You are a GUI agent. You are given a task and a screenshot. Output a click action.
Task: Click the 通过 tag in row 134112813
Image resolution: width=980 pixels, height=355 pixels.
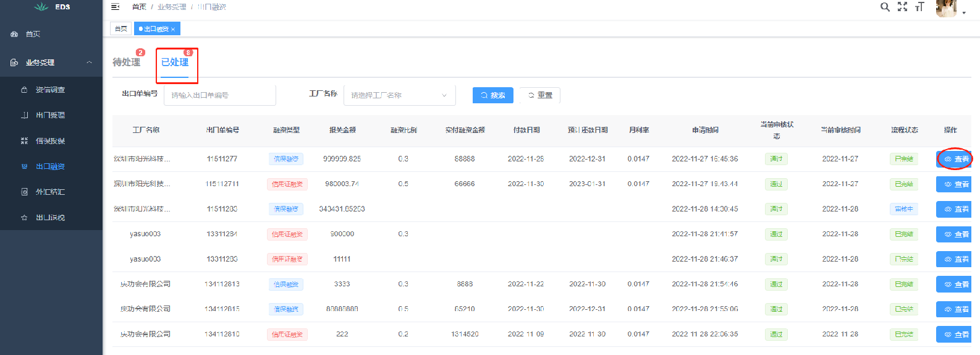click(x=776, y=284)
